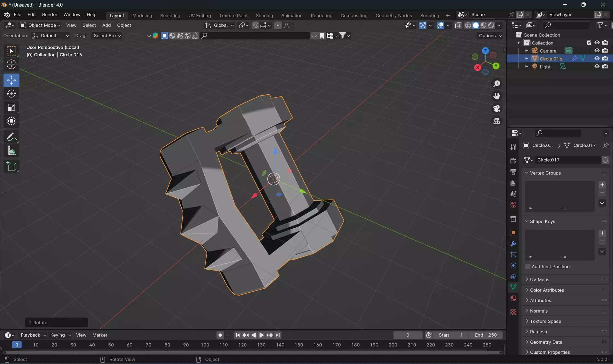The height and width of the screenshot is (364, 613).
Task: Open the Material properties tab
Action: 513,299
